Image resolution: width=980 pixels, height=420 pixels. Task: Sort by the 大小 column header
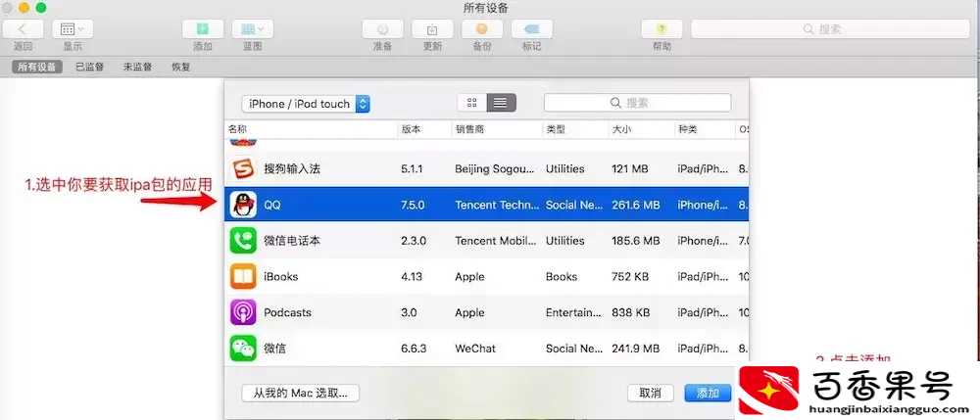click(x=621, y=129)
